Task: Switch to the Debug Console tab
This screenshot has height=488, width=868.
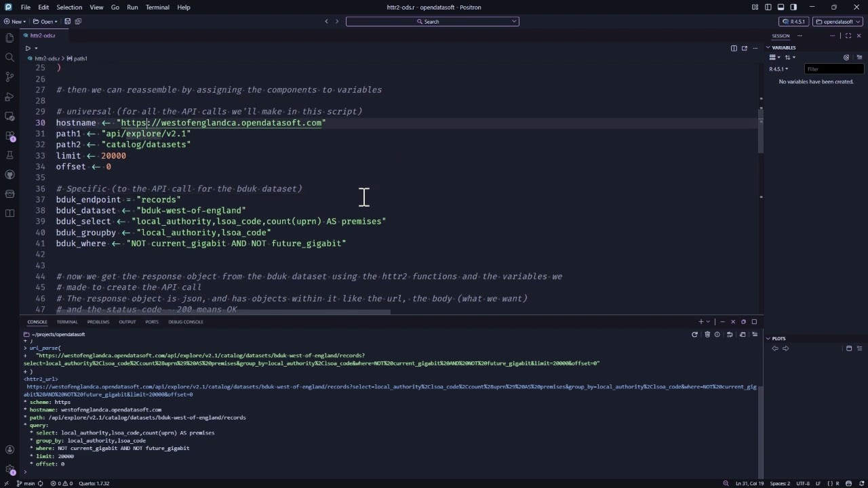Action: 186,322
